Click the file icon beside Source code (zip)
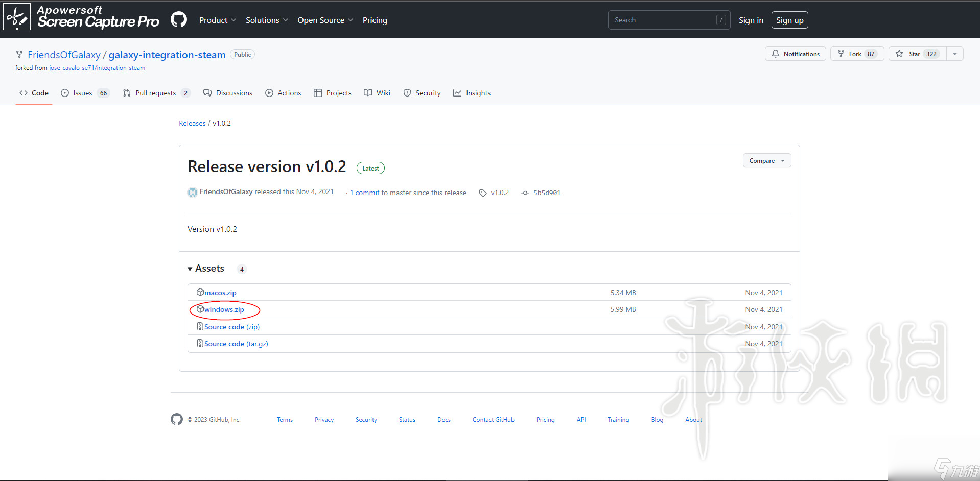 [x=200, y=326]
